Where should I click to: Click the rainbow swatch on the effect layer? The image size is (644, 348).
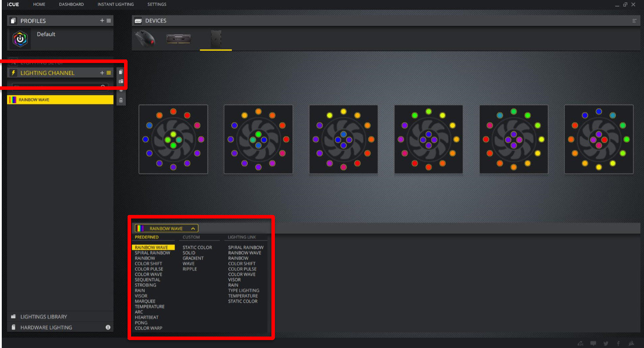point(13,100)
